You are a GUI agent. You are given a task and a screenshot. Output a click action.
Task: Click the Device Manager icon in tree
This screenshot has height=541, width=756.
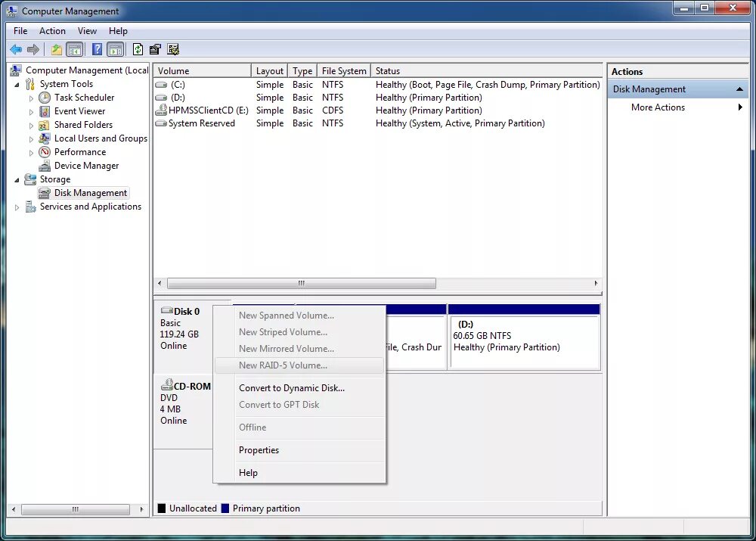45,166
